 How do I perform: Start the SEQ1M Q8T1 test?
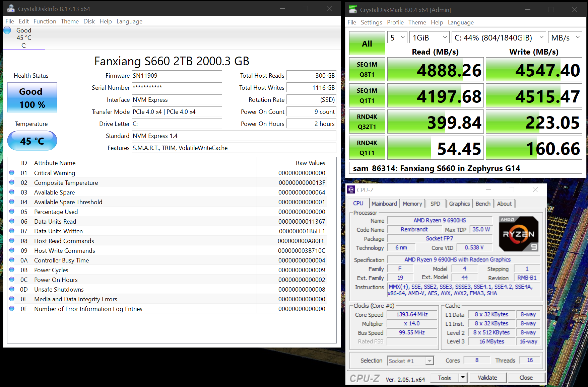coord(367,69)
